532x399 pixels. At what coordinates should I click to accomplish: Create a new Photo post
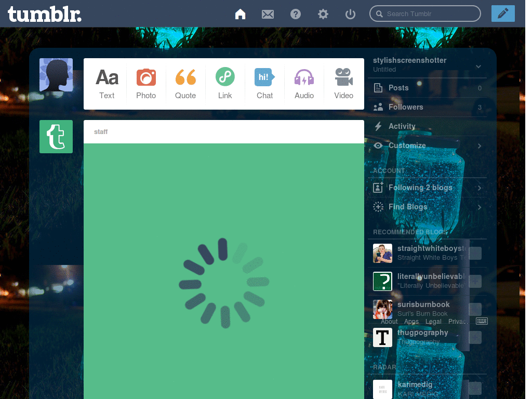tap(146, 84)
